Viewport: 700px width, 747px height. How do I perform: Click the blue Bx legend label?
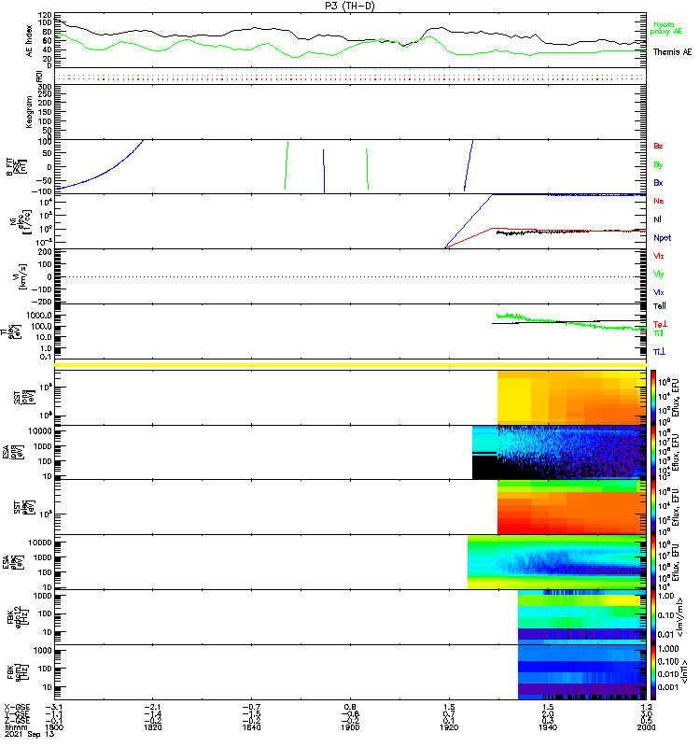(x=658, y=183)
